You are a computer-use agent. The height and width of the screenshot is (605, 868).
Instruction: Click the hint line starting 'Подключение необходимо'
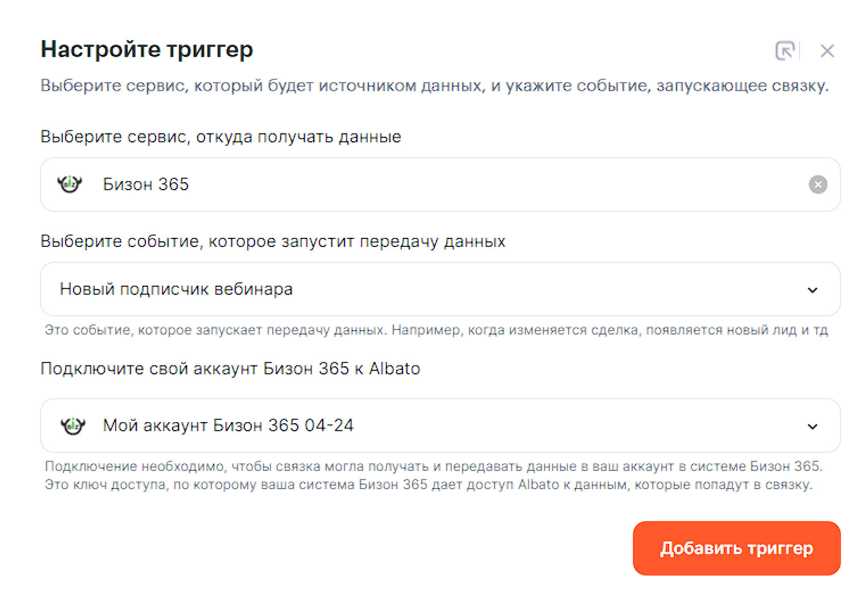click(x=433, y=466)
